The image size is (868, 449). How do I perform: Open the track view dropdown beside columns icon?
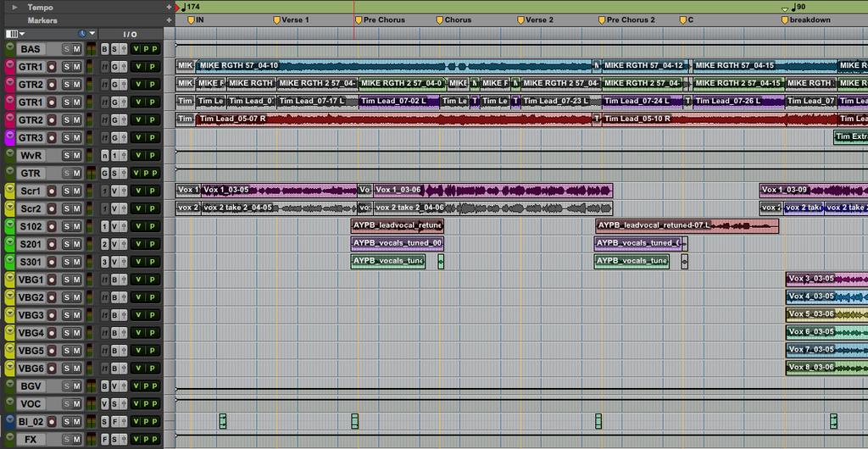[x=21, y=34]
